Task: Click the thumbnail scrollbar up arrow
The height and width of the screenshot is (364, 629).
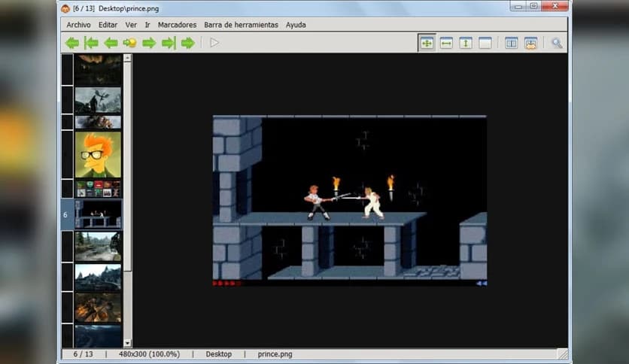Action: (128, 58)
